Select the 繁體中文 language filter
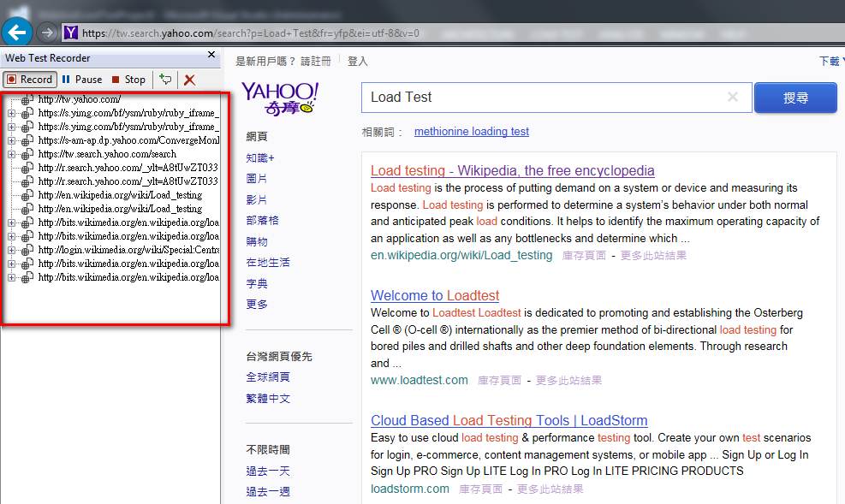Viewport: 845px width, 504px height. point(268,399)
